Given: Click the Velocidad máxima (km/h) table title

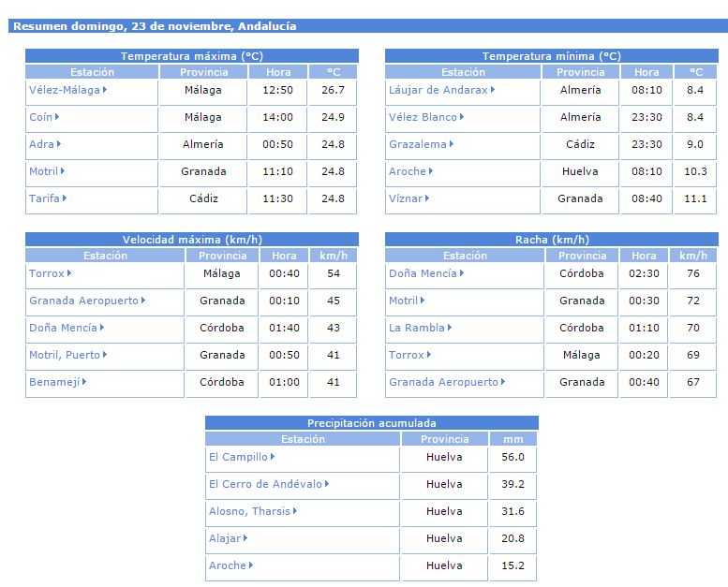Looking at the screenshot, I should click(x=192, y=240).
